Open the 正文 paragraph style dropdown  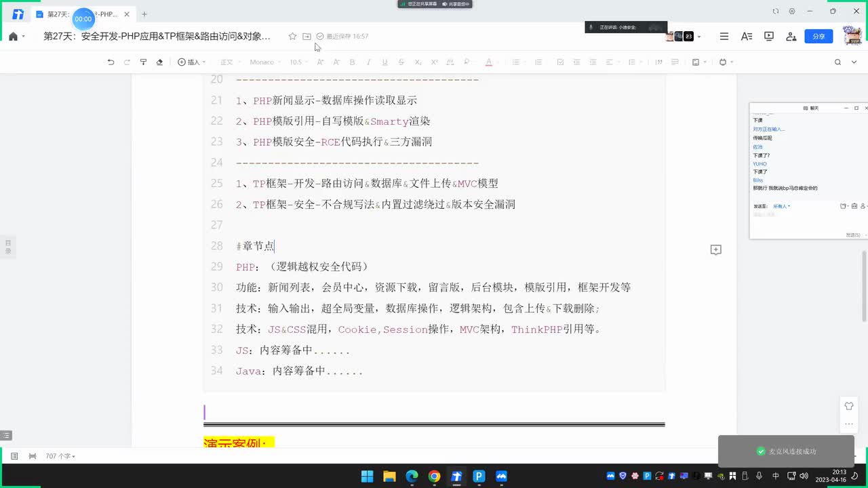[231, 62]
